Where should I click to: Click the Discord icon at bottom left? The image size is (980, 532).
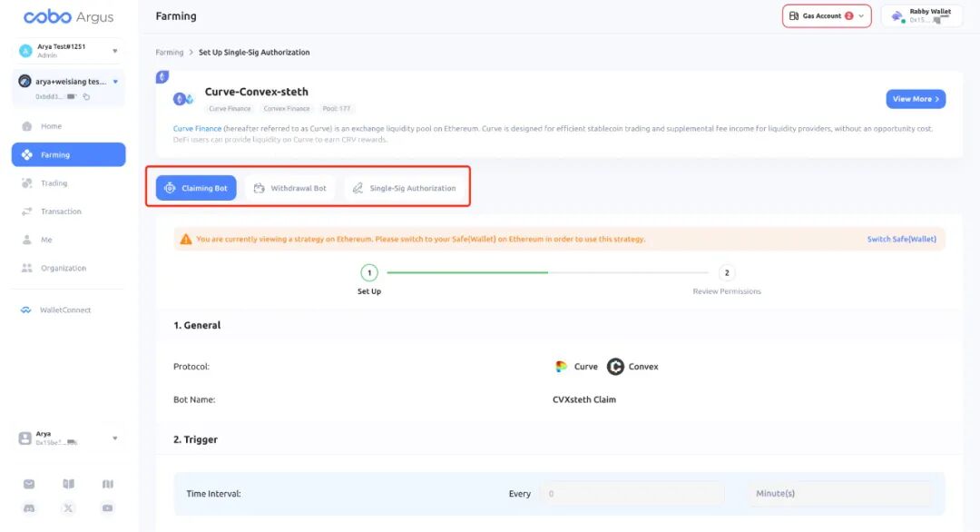point(28,508)
